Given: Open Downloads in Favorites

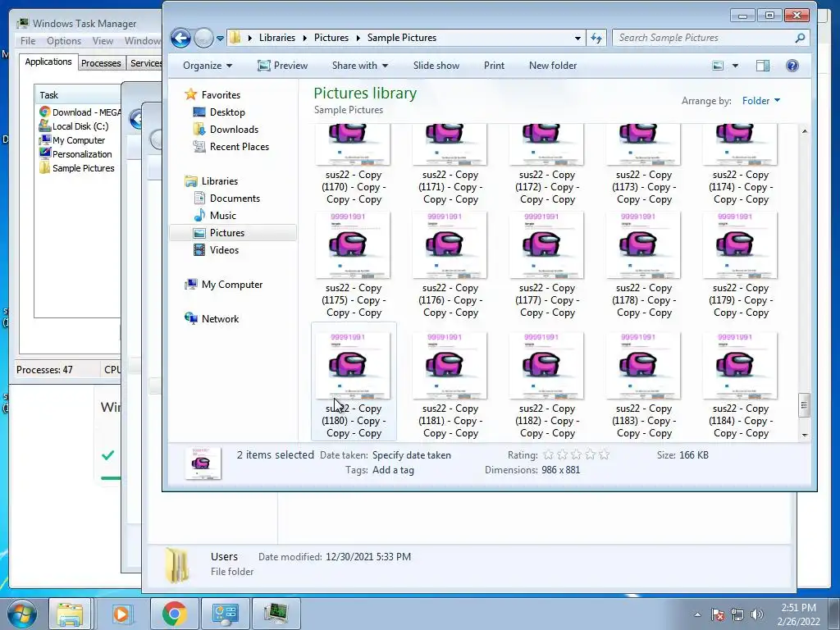Looking at the screenshot, I should click(x=234, y=129).
